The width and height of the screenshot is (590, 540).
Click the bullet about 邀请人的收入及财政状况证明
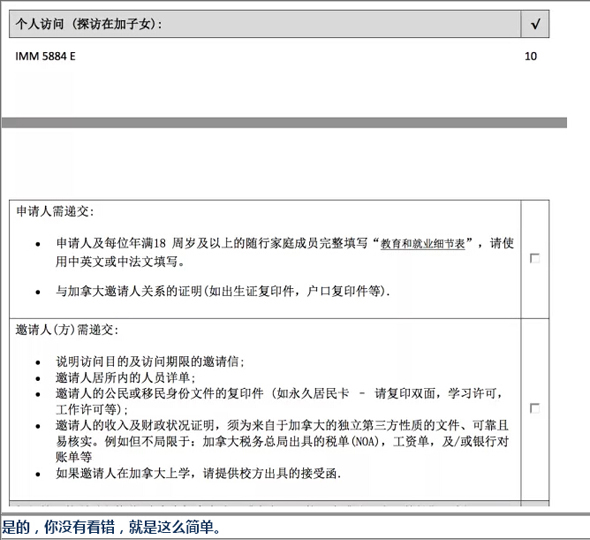282,441
